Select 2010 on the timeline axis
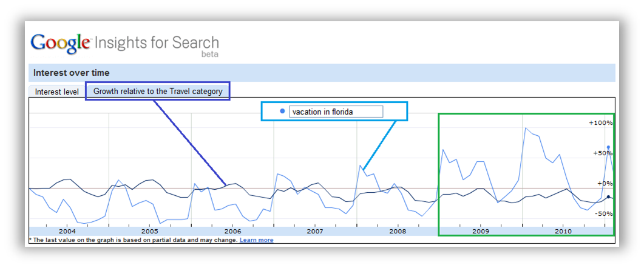 tap(563, 232)
